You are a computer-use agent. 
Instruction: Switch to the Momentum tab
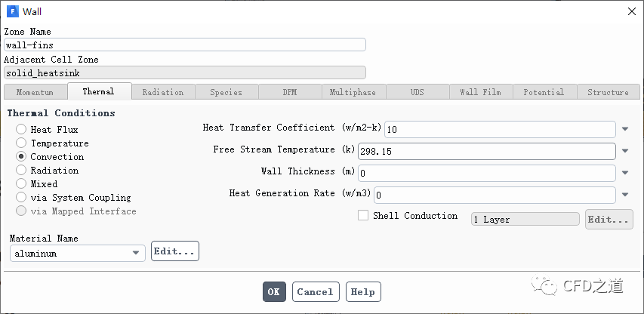[35, 92]
